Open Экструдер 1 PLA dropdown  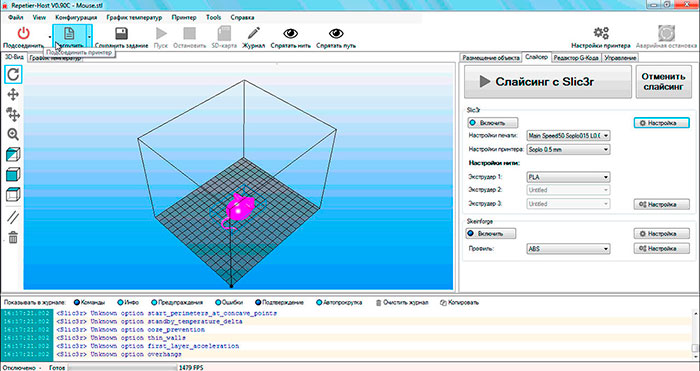[x=568, y=177]
